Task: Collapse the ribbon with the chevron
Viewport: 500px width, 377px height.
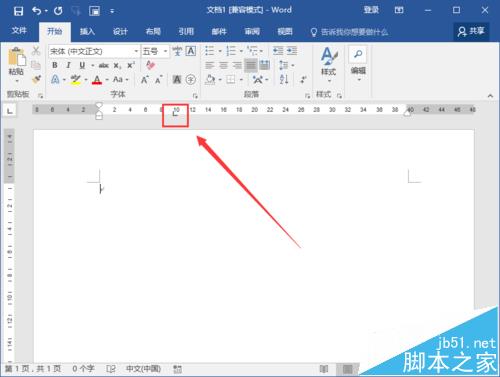Action: (x=490, y=96)
